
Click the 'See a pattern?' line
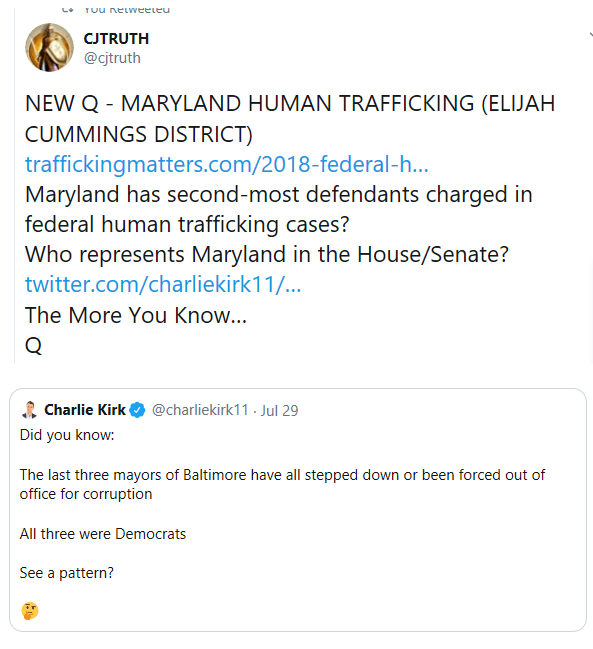click(x=67, y=573)
